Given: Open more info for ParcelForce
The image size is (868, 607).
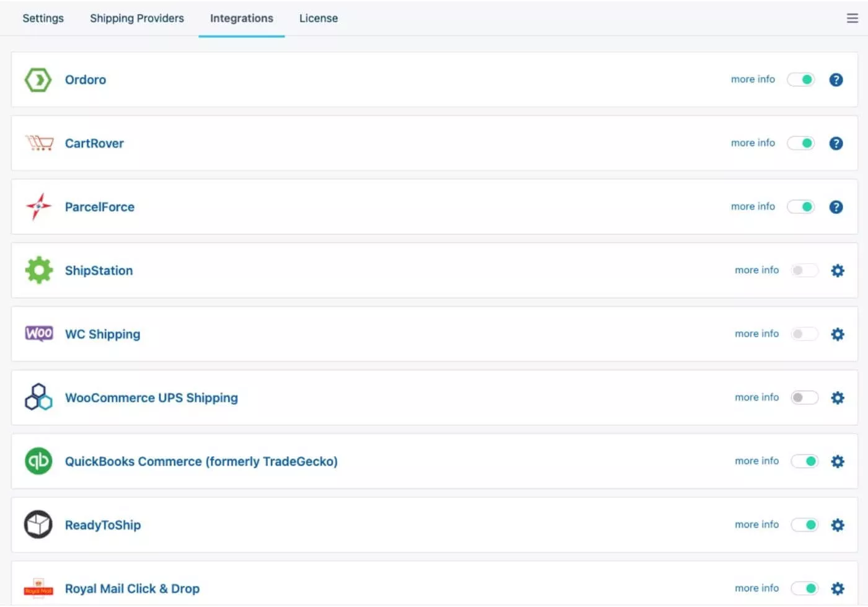Looking at the screenshot, I should pos(753,206).
